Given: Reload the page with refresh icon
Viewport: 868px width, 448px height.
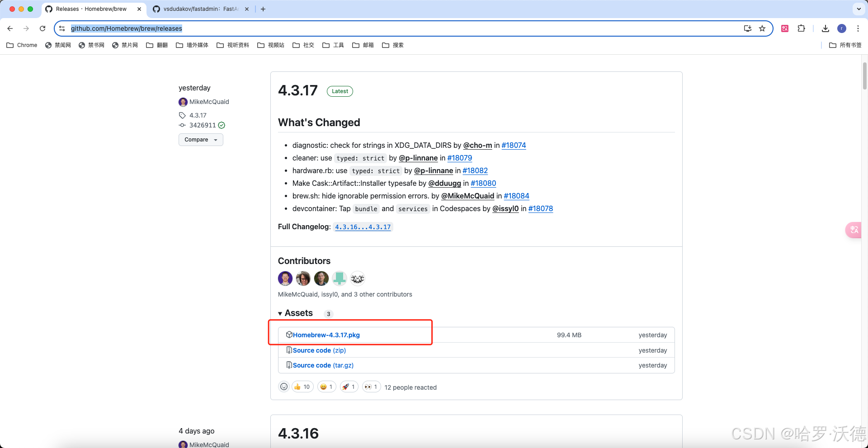Looking at the screenshot, I should coord(42,28).
